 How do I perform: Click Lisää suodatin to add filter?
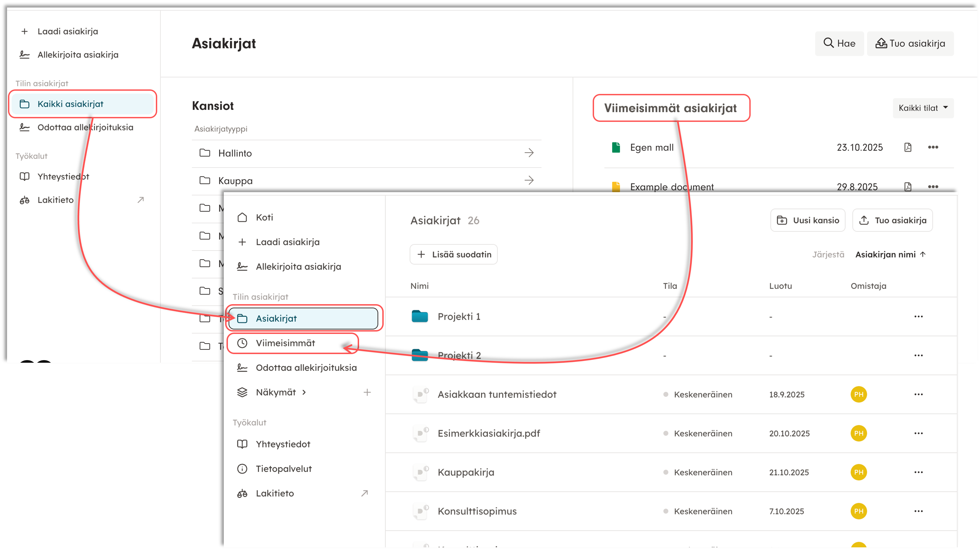[454, 254]
